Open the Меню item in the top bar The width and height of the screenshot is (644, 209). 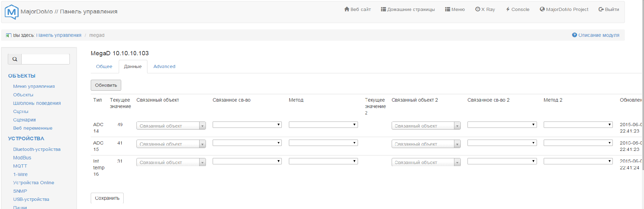pos(455,10)
